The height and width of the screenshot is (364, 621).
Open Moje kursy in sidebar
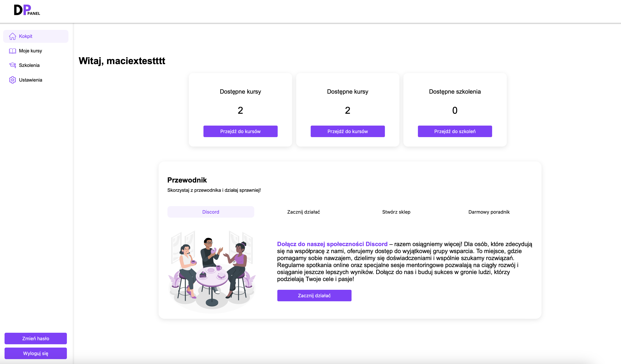36,51
